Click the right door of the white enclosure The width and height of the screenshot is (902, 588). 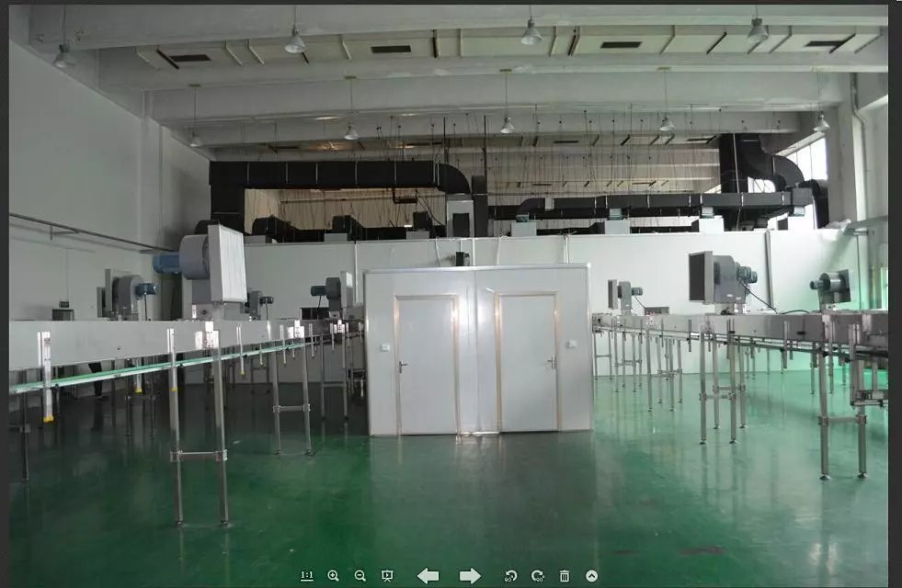pyautogui.click(x=528, y=362)
